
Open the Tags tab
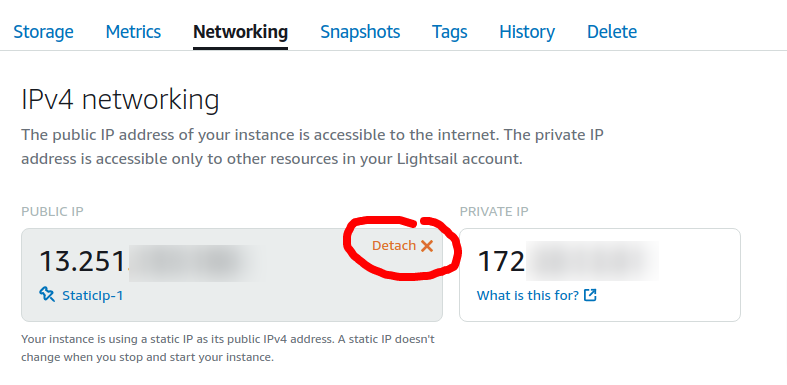point(450,32)
